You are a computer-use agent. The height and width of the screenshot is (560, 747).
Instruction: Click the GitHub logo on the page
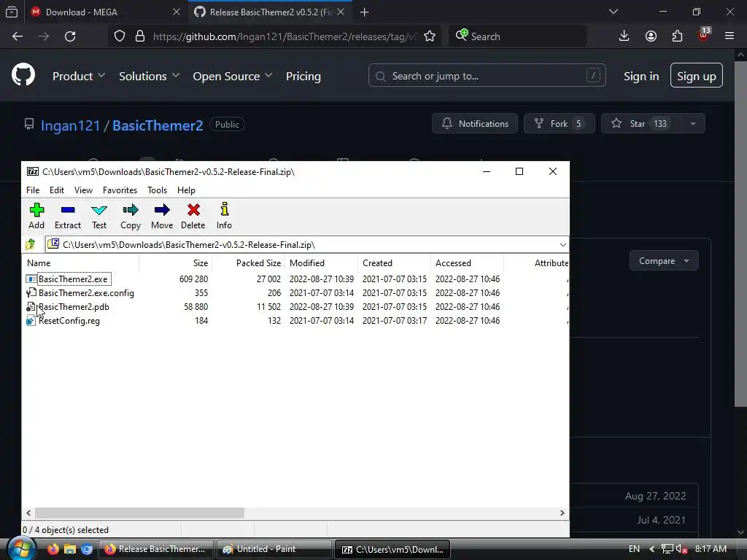23,75
